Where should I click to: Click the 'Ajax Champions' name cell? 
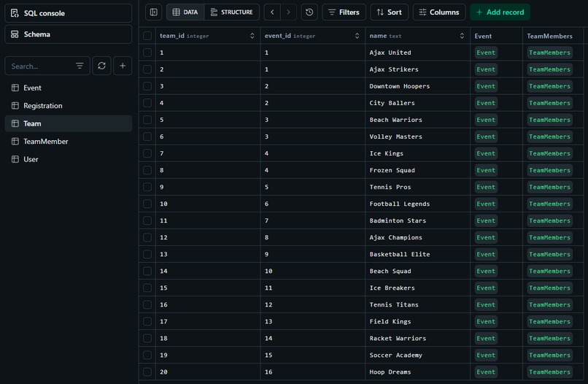pyautogui.click(x=418, y=237)
